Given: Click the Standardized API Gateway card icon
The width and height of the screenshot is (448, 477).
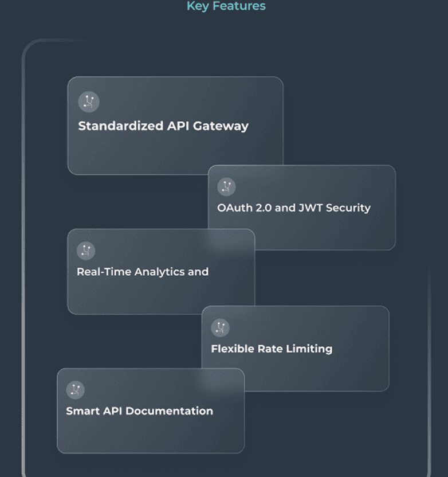Looking at the screenshot, I should (89, 102).
